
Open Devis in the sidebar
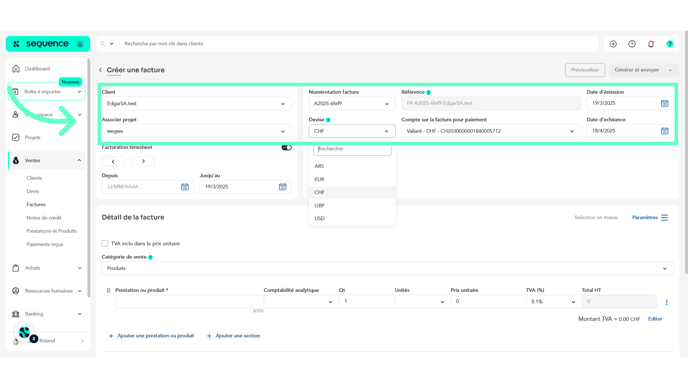tap(32, 191)
